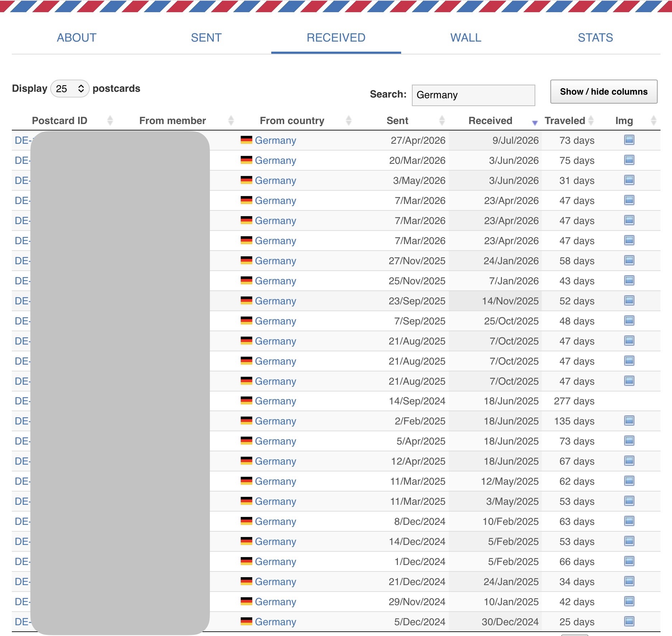Sort by From country column
672x636 pixels.
292,120
